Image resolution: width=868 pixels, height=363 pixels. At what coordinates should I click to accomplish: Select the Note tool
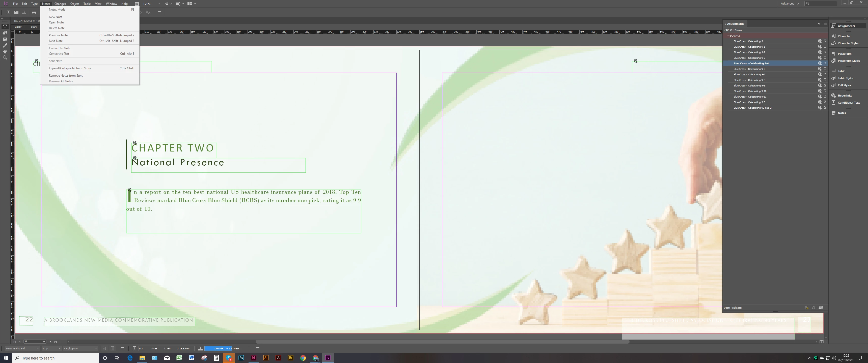[x=5, y=39]
